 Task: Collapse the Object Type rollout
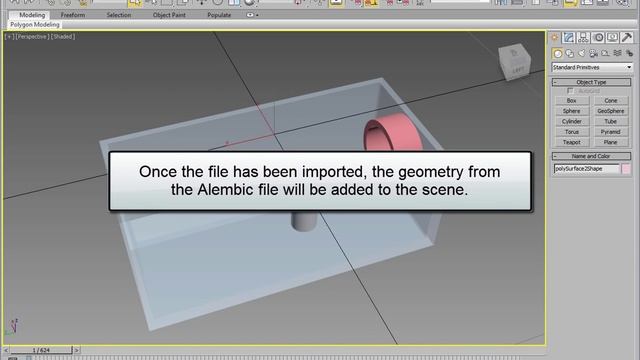[x=591, y=82]
